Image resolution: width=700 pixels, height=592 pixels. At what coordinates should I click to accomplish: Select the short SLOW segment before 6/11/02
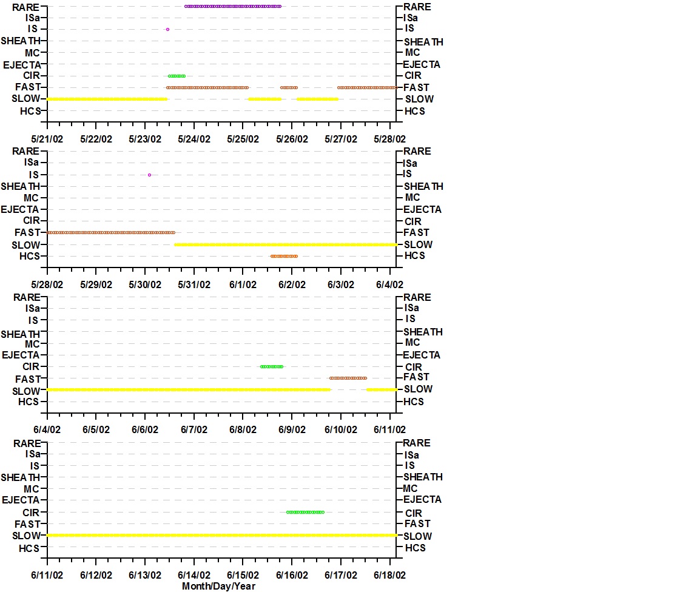coord(382,390)
